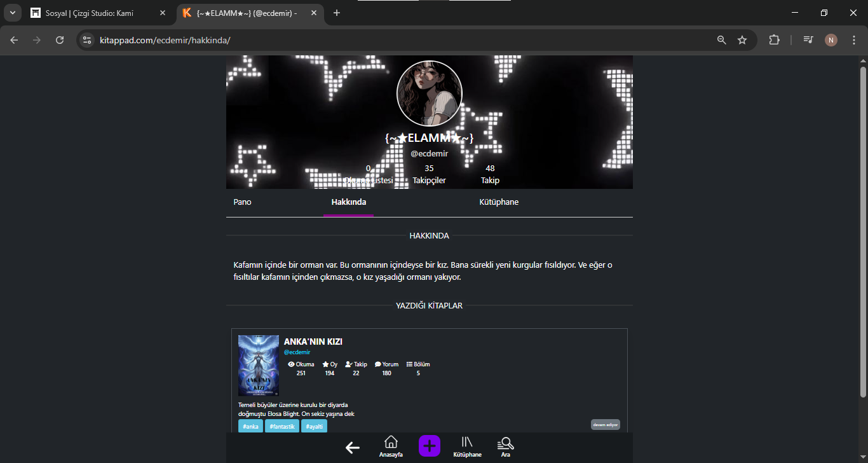Bookmark this page with star icon

click(x=742, y=40)
